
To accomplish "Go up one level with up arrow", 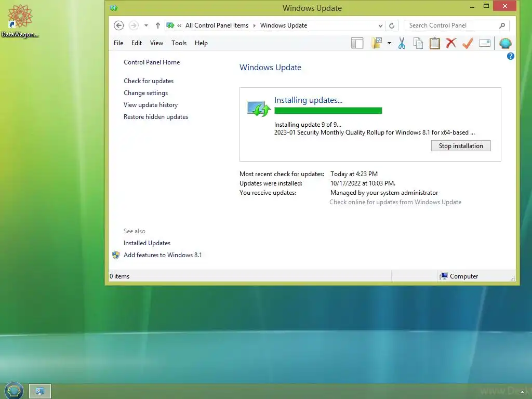I will (x=158, y=25).
